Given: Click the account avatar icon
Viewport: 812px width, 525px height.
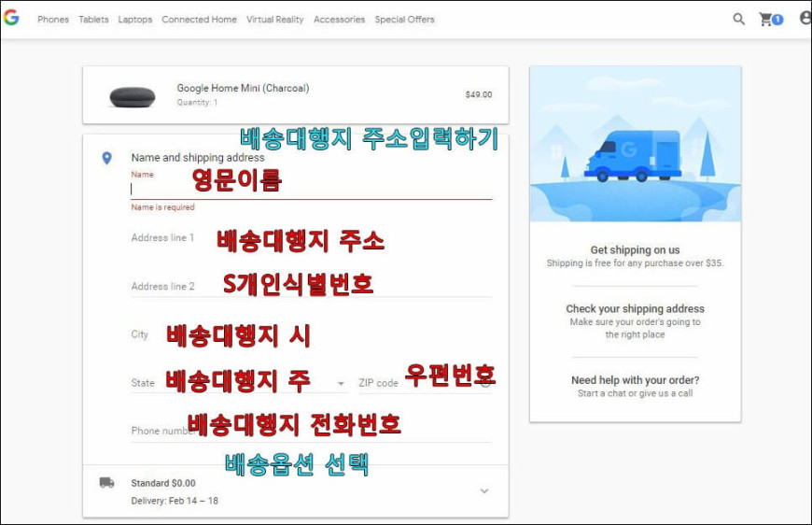Looking at the screenshot, I should [805, 19].
